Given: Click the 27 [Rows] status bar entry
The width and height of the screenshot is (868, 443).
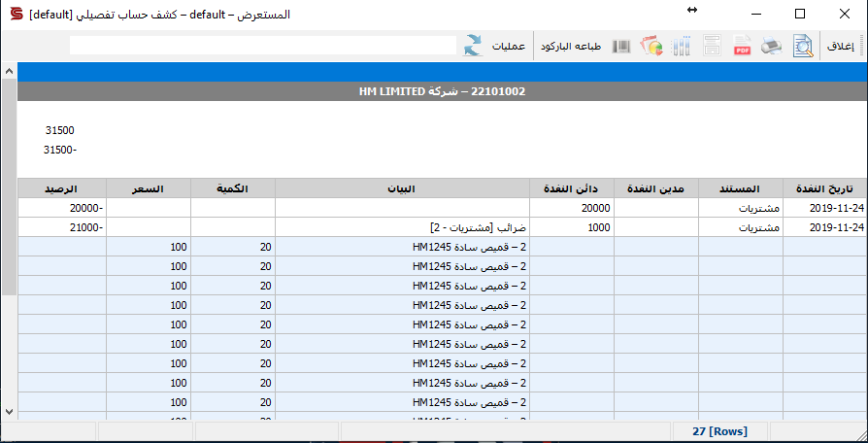Looking at the screenshot, I should tap(719, 431).
